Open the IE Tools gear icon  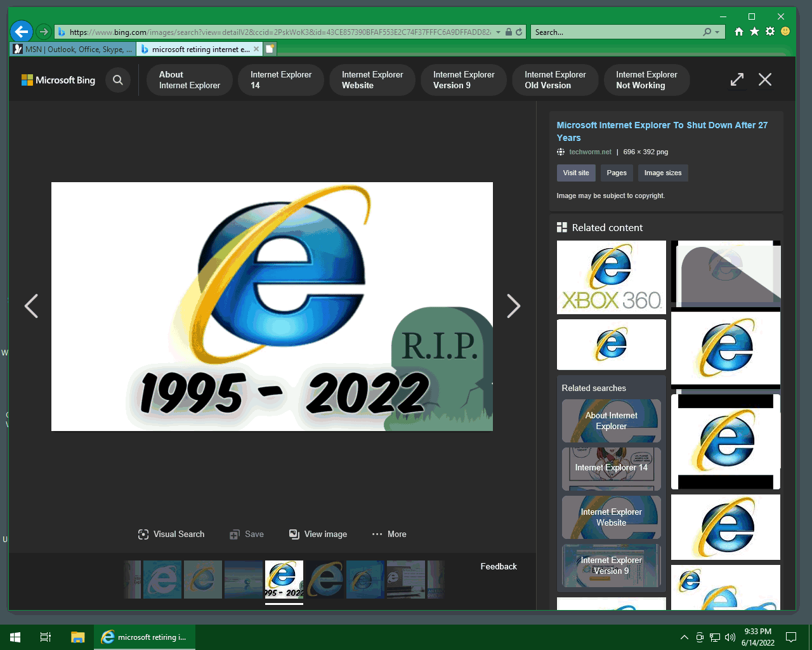770,31
